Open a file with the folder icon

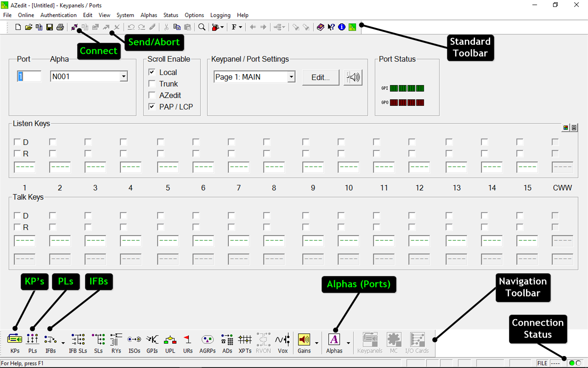coord(28,27)
